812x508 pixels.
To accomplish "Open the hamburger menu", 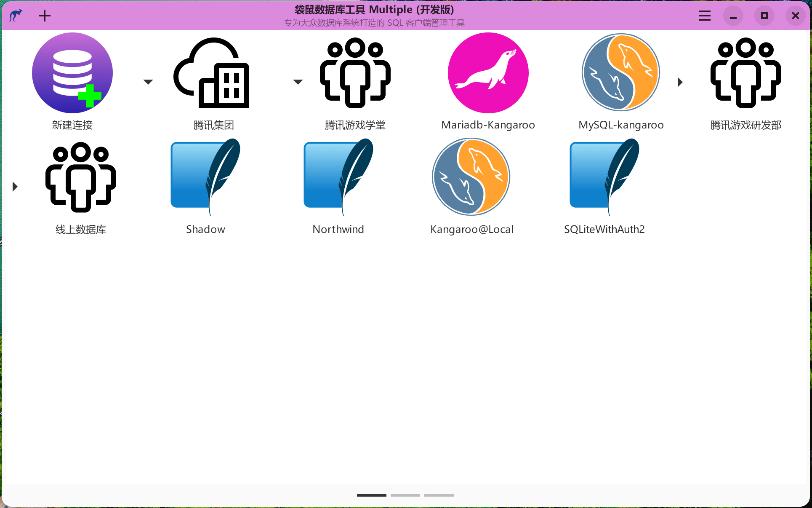I will (705, 16).
